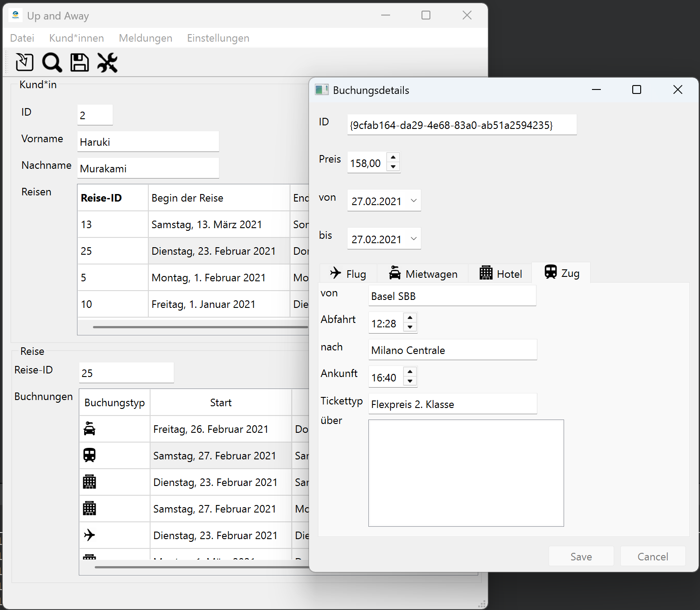700x610 pixels.
Task: Select trip row 'Montag, 1. Februar 2021'
Action: (x=193, y=278)
